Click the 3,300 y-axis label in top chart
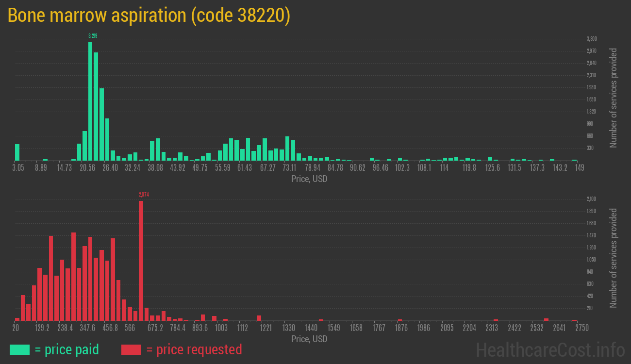631x364 pixels. [x=591, y=39]
